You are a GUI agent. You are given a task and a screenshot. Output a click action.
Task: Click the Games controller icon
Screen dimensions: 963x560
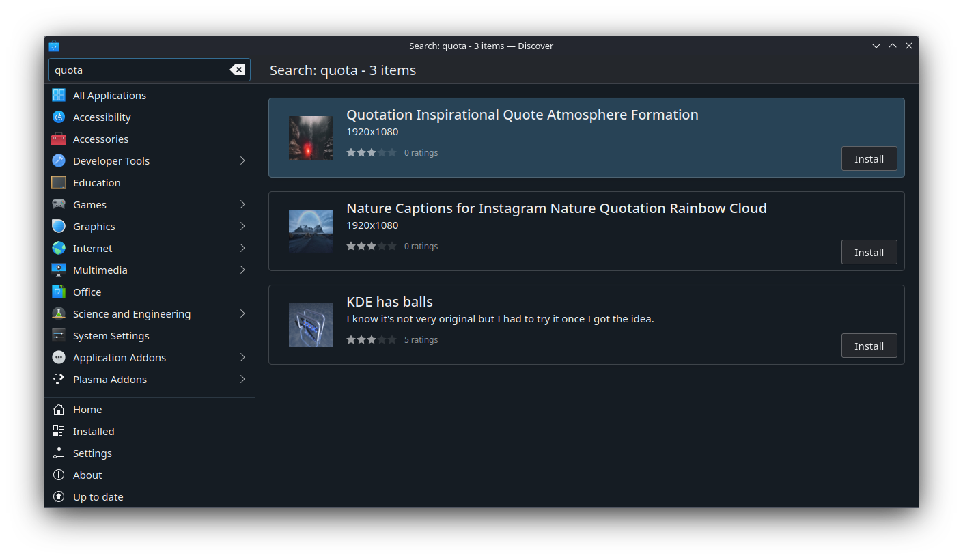(x=59, y=204)
